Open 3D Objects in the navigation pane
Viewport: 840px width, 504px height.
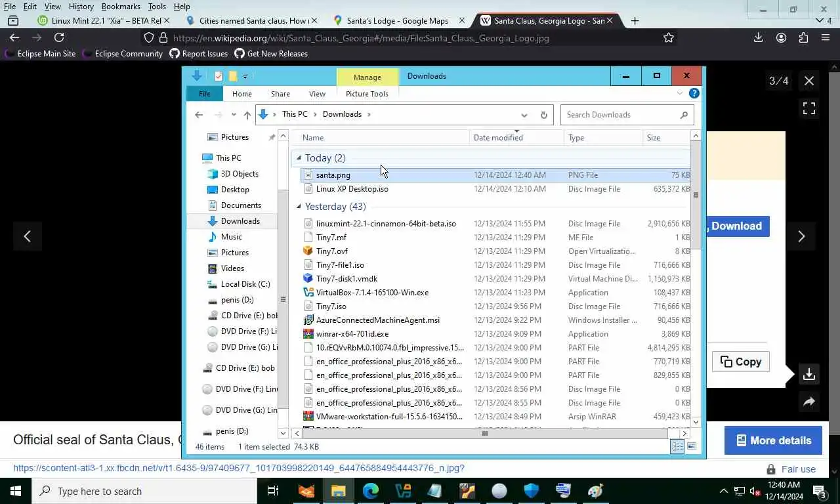(x=240, y=174)
